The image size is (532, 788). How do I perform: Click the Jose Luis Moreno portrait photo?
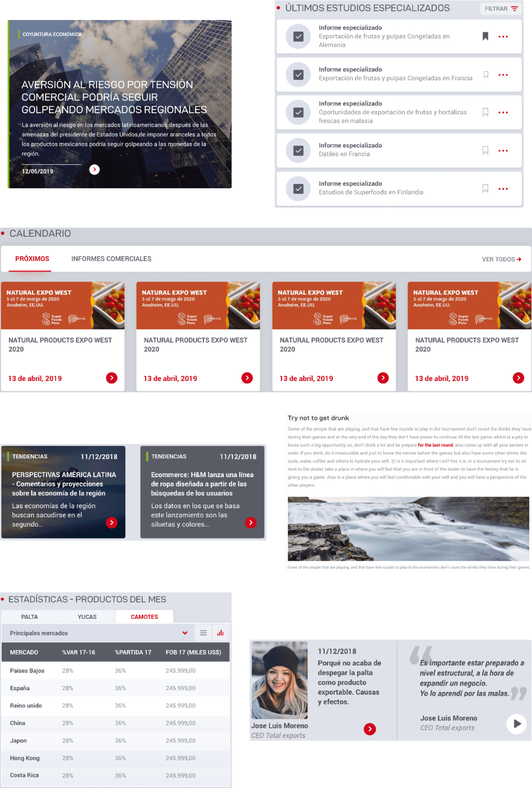click(x=279, y=680)
